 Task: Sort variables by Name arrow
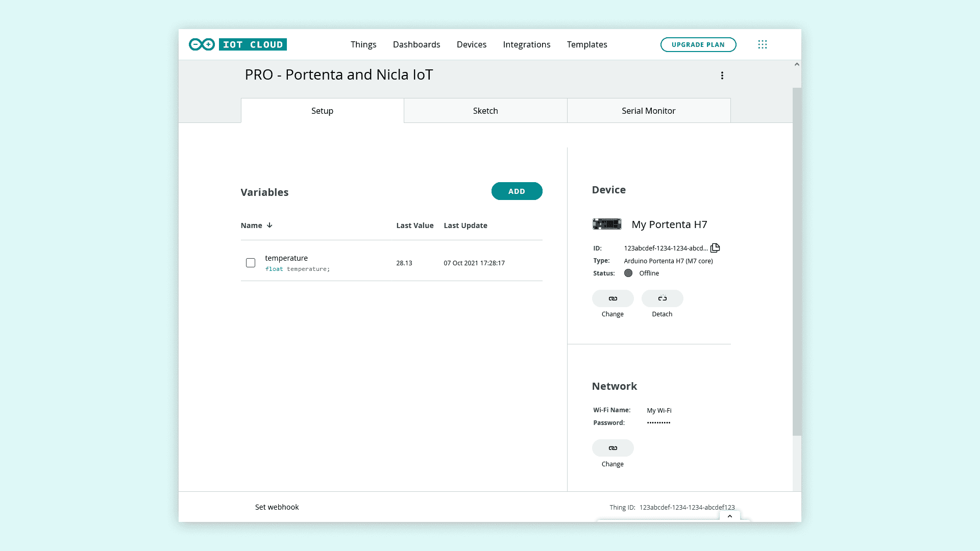[x=269, y=225]
